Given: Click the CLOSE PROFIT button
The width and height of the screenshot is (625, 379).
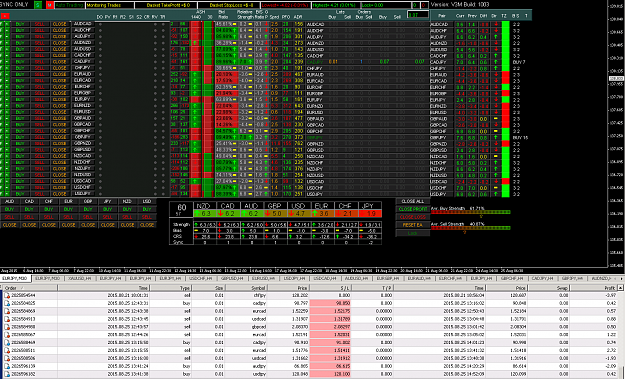Looking at the screenshot, I should [x=413, y=209].
